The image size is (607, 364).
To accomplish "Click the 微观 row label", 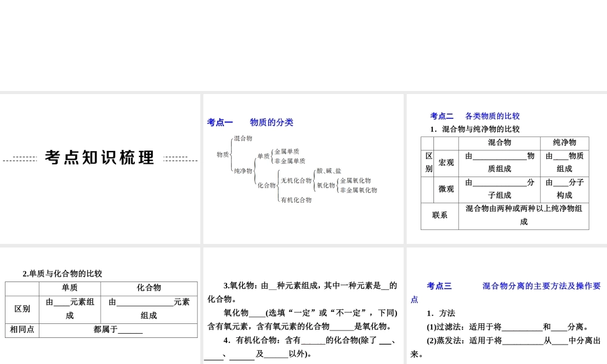I will tap(446, 189).
